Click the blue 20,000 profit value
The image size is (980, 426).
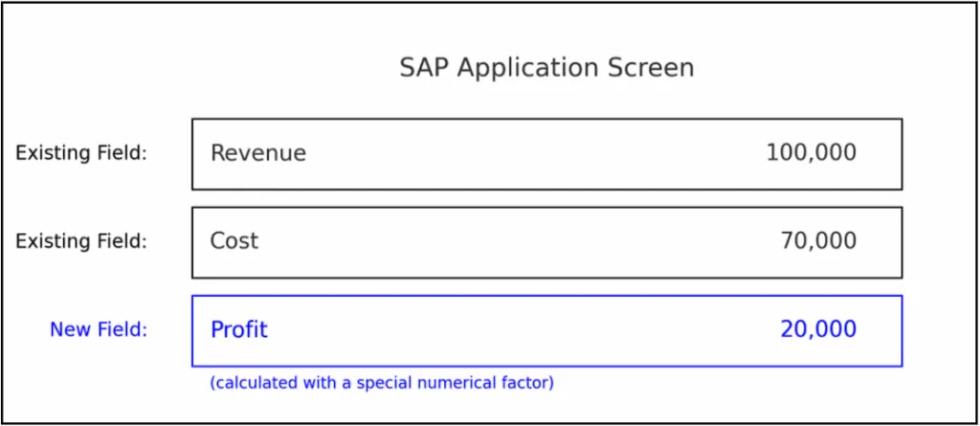pos(818,329)
